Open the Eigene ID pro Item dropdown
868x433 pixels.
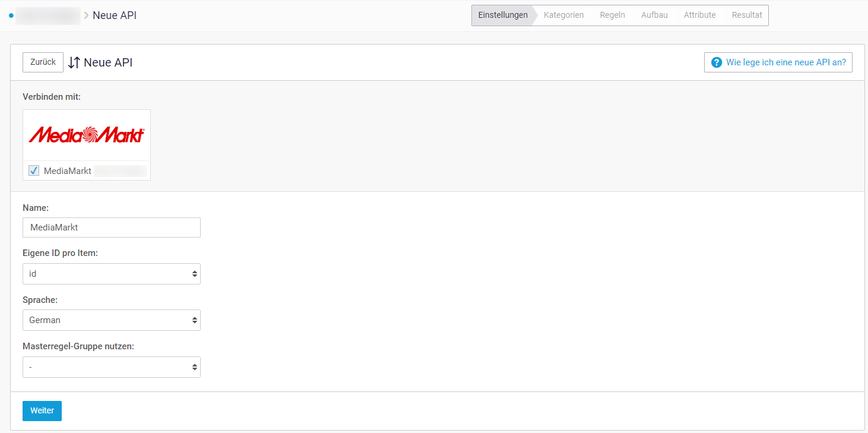point(112,274)
